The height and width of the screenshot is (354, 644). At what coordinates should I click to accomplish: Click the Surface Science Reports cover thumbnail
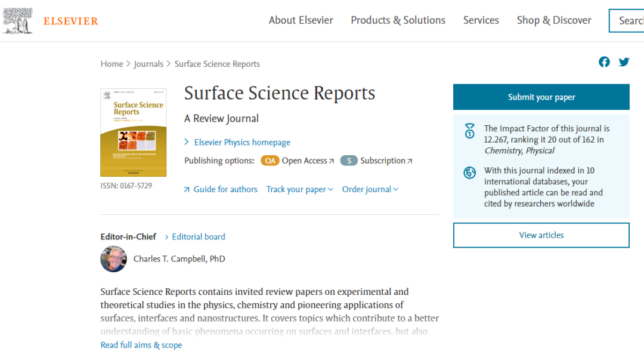[x=133, y=133]
